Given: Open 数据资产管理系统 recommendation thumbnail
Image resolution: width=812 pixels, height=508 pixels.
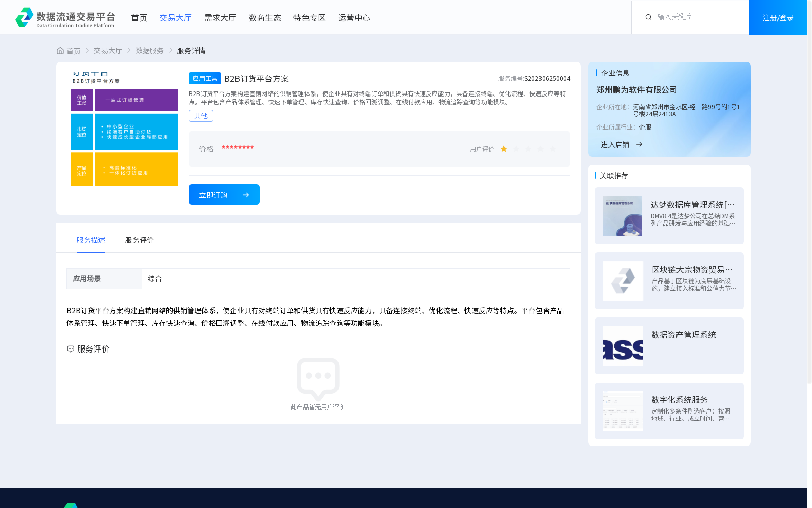Looking at the screenshot, I should pos(623,346).
